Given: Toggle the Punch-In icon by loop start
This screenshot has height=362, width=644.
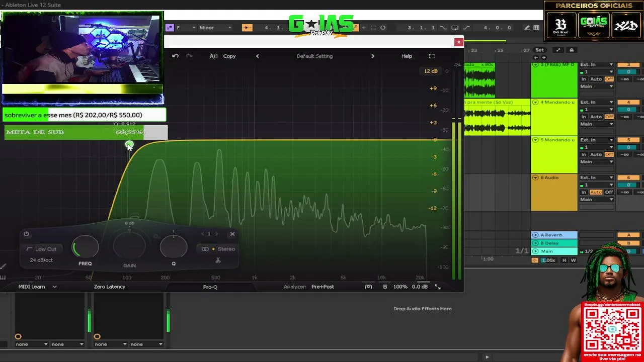Looking at the screenshot, I should [x=443, y=28].
